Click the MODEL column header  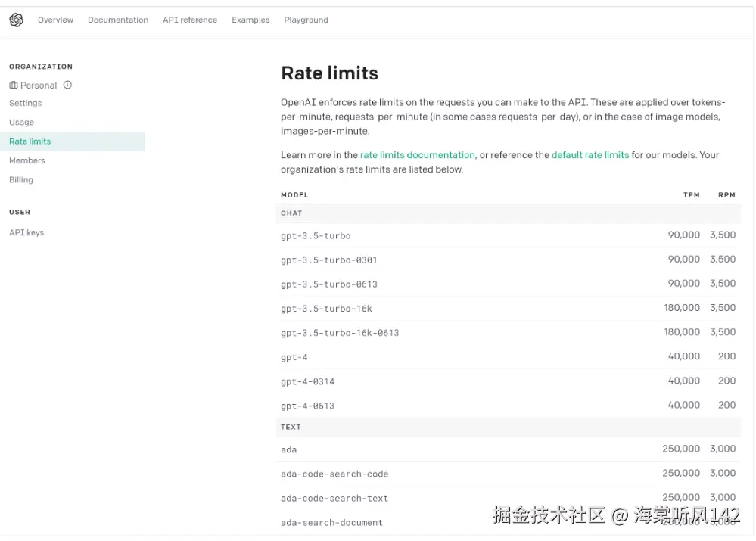[294, 194]
